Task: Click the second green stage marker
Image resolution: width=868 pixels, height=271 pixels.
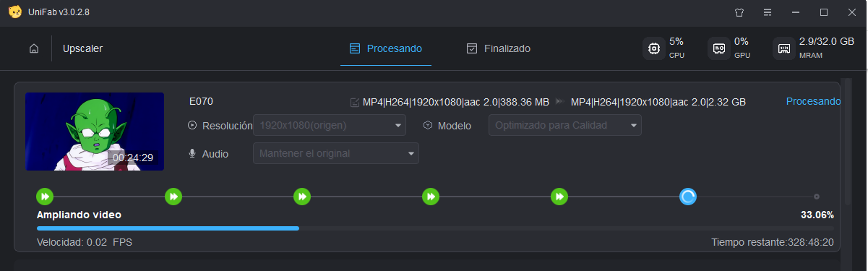Action: (x=173, y=196)
